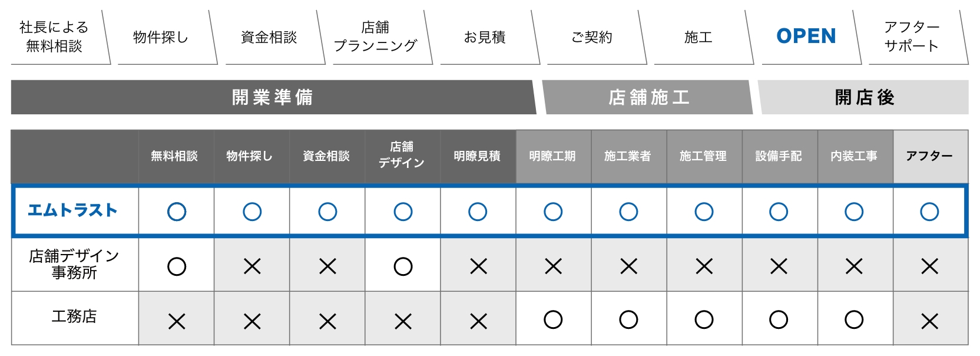980x356 pixels.
Task: Click the 工務店 circle under 明瞭工期
Action: coord(553,320)
